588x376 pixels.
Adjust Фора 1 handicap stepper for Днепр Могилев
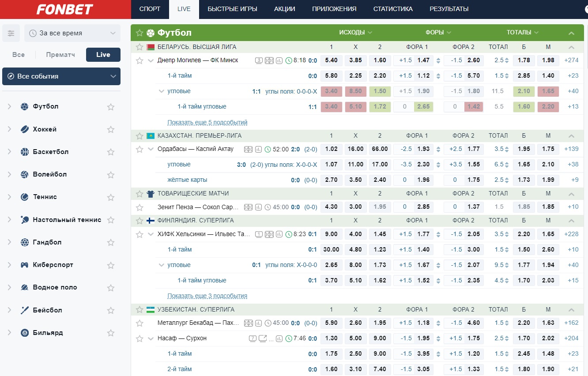(438, 60)
